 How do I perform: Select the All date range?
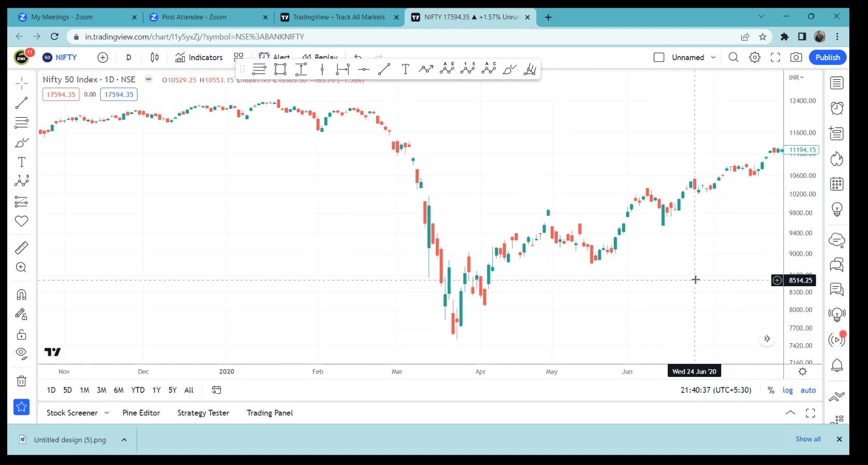pos(189,390)
